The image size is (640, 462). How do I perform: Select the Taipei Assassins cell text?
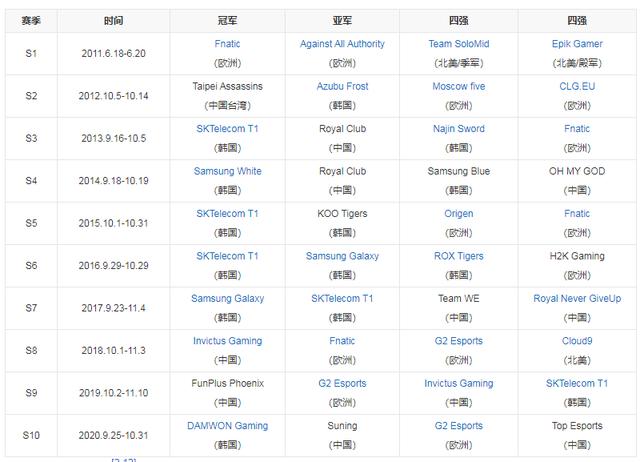click(227, 86)
